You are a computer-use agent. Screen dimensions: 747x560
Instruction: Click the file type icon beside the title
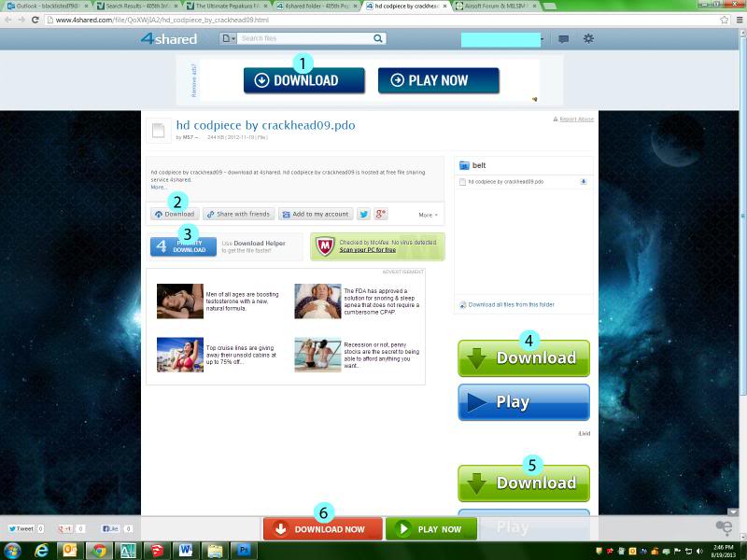point(158,131)
